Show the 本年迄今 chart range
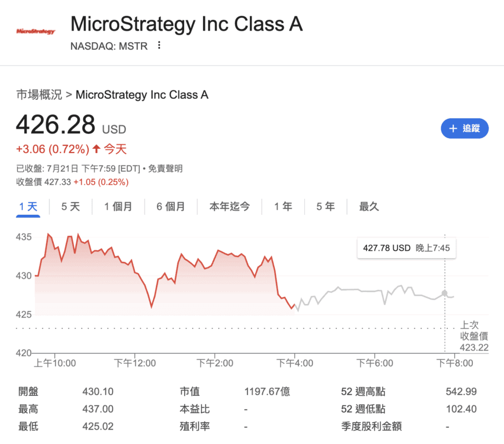The height and width of the screenshot is (444, 504). click(229, 206)
